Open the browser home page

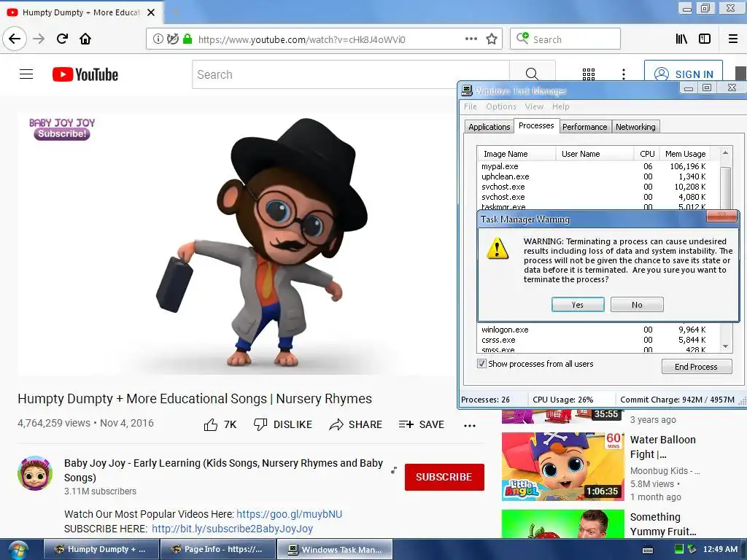coord(85,39)
